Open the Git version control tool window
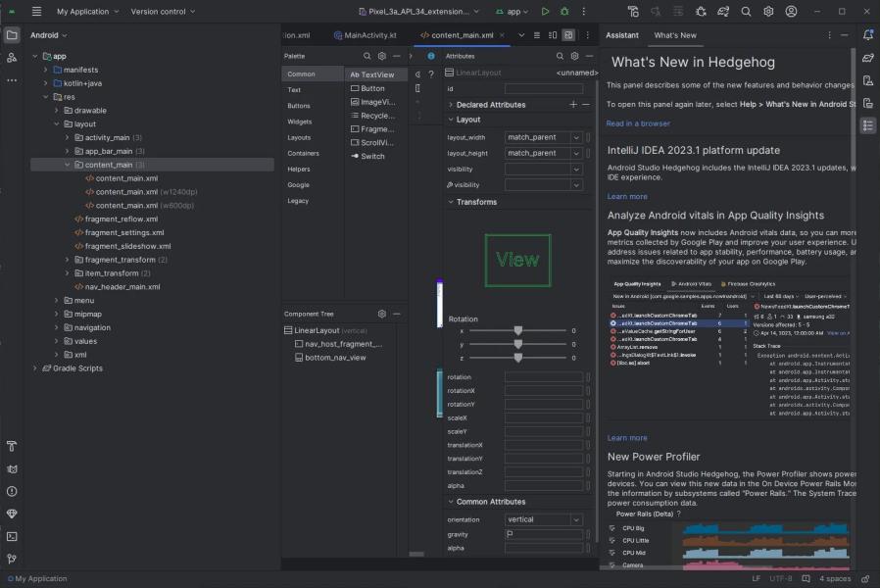 12,559
